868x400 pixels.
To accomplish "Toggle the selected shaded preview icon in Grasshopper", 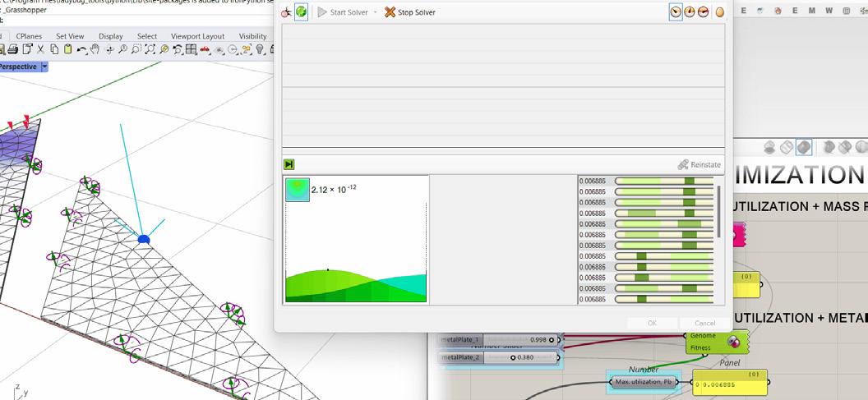I will (x=804, y=147).
